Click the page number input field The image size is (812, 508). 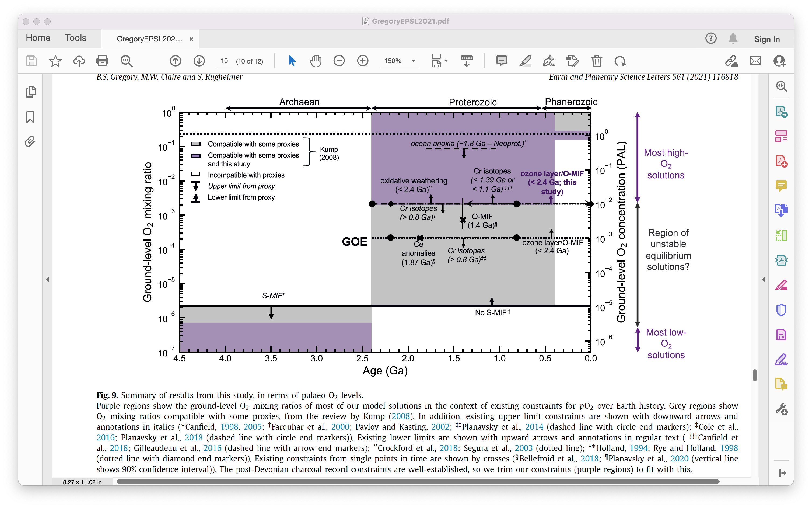pos(224,61)
